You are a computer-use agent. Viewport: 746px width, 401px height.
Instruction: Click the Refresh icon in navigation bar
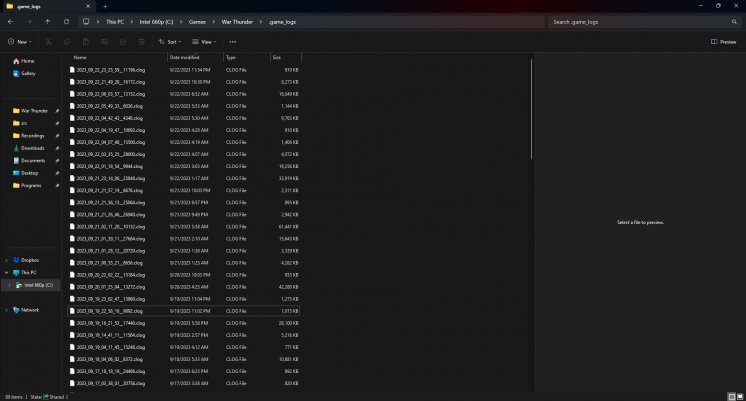(x=66, y=21)
